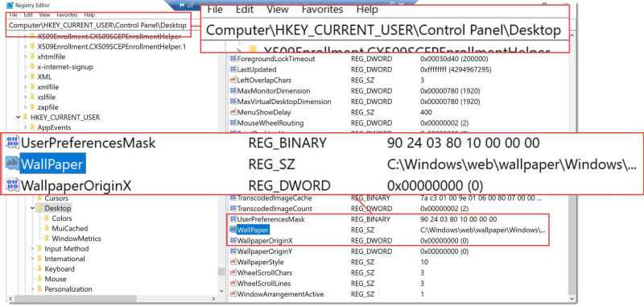This screenshot has height=307, width=644.
Task: Click the registry path address bar
Action: (x=97, y=25)
